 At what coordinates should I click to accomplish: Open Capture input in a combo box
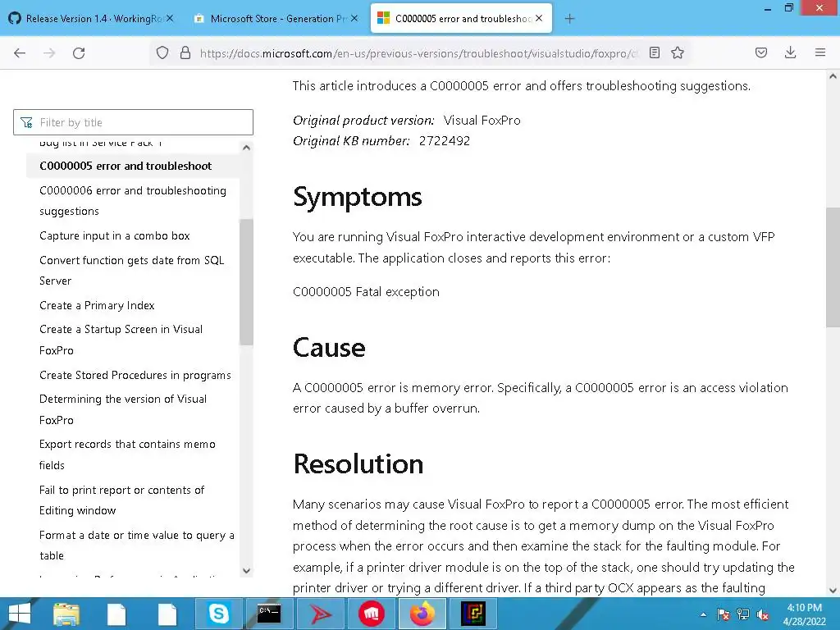[115, 235]
